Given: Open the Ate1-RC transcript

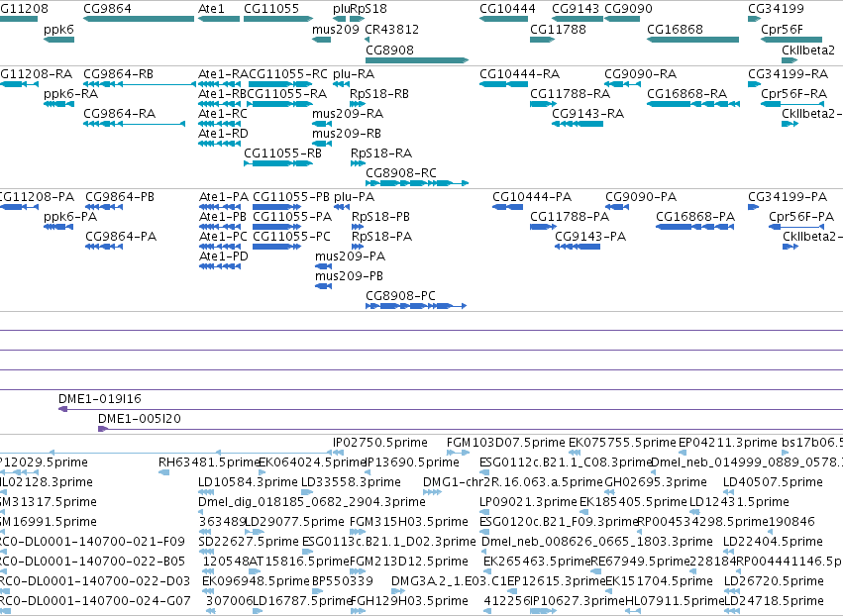Looking at the screenshot, I should coord(219,124).
